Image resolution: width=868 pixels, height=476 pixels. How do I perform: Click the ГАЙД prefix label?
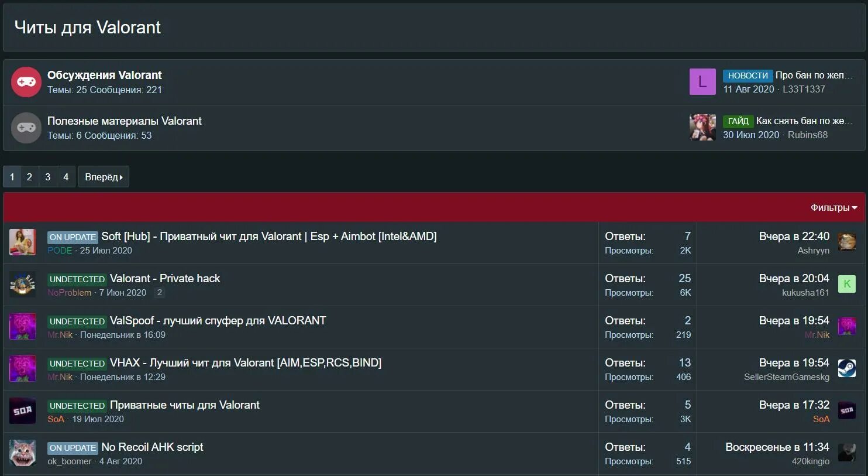(x=738, y=121)
